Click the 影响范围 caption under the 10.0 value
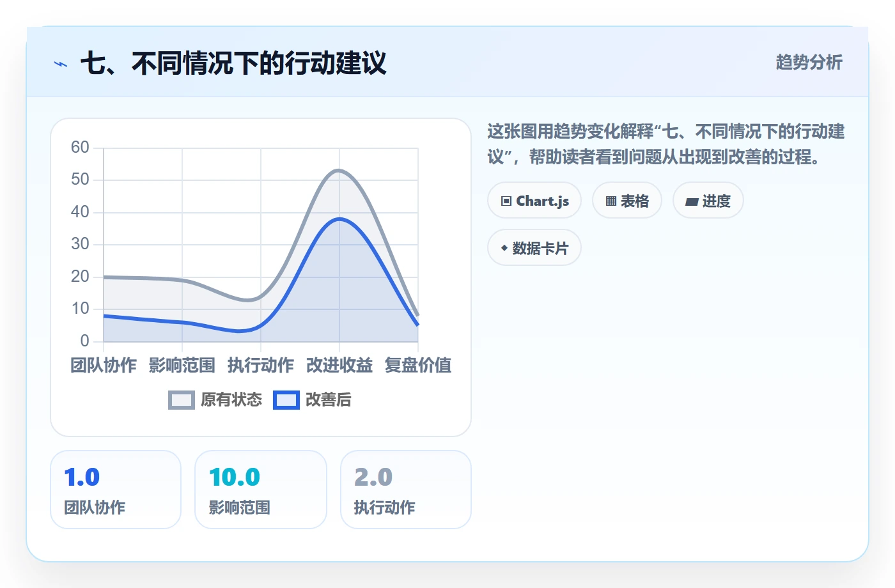This screenshot has width=895, height=588. pyautogui.click(x=240, y=507)
